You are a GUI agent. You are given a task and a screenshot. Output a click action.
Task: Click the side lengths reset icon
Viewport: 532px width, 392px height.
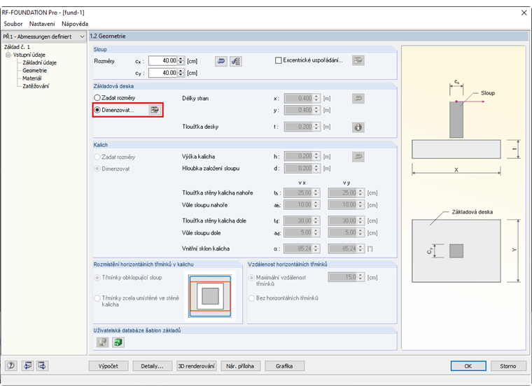358,99
